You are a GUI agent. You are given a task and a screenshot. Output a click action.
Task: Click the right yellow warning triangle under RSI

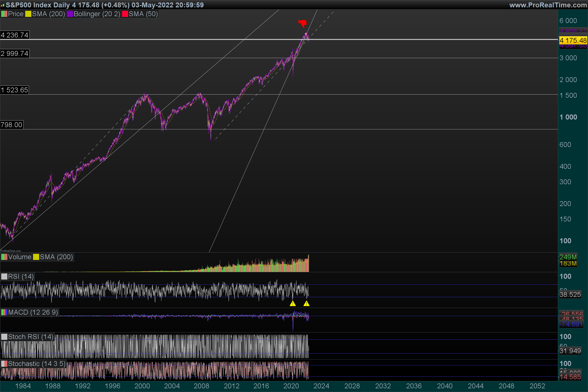pos(306,304)
